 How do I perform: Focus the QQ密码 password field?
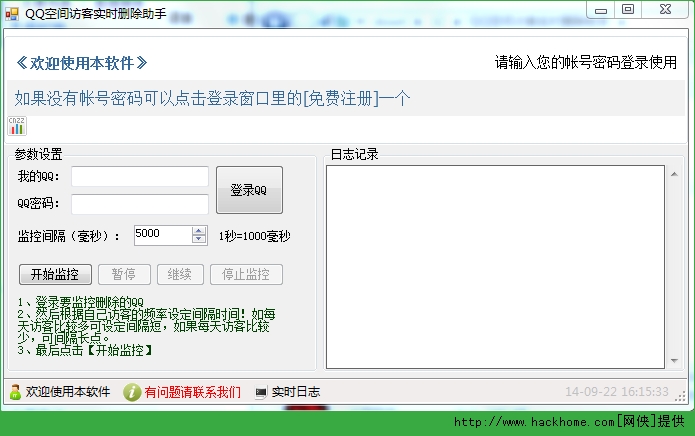click(139, 204)
